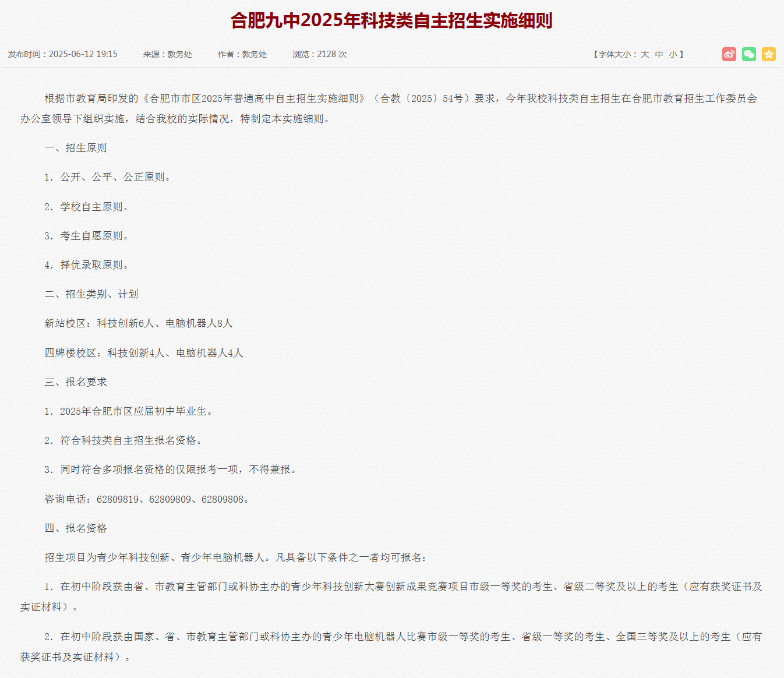784x678 pixels.
Task: Click the yellow QZone star share icon
Action: point(769,54)
